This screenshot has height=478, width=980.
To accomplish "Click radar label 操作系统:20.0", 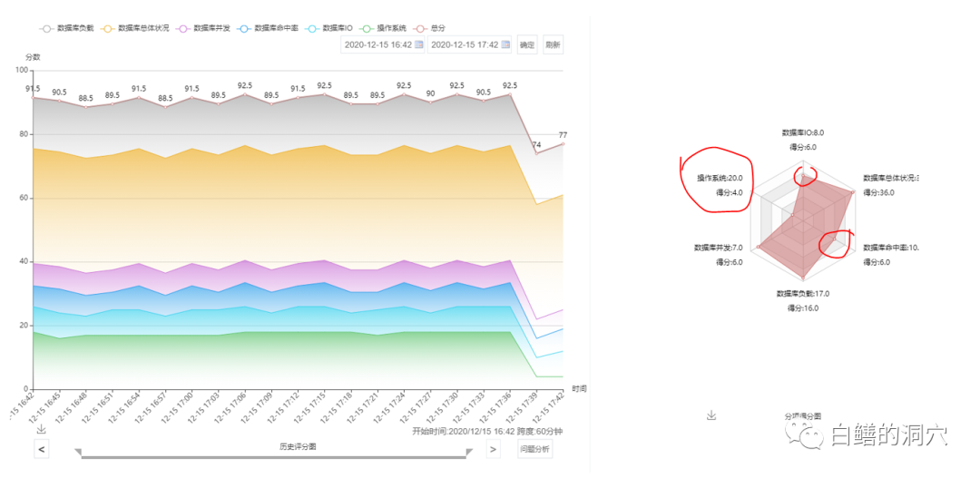I will pos(720,178).
